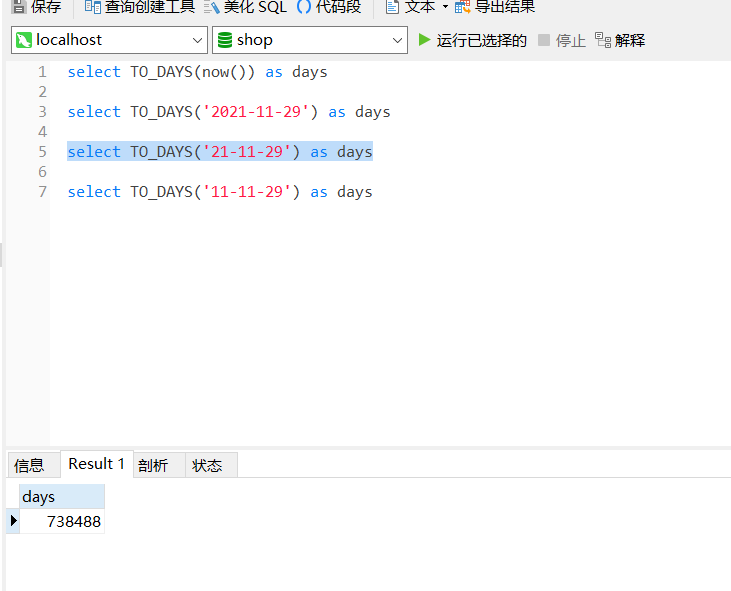Click the Explain (解释) button
Image resolution: width=731 pixels, height=591 pixels.
click(620, 41)
